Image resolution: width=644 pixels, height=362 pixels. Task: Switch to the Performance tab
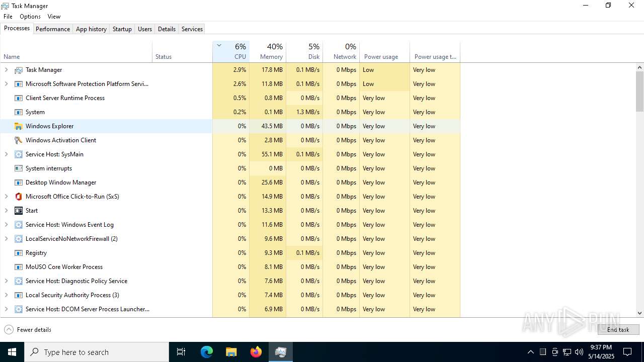tap(53, 29)
